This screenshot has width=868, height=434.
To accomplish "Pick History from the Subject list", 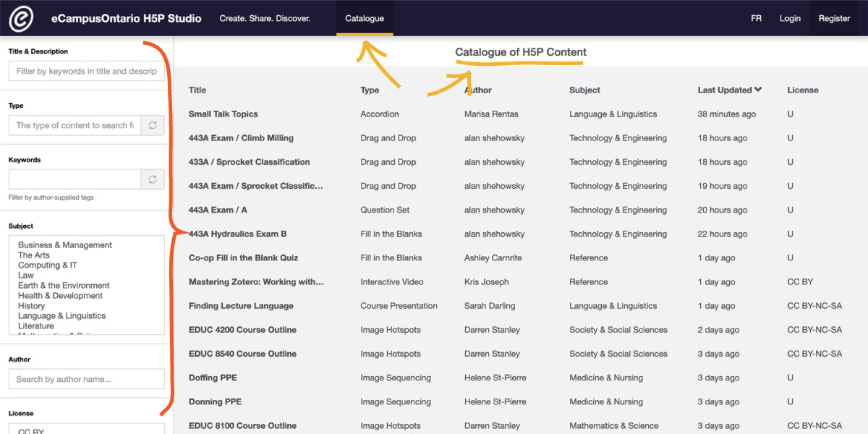I will 32,306.
